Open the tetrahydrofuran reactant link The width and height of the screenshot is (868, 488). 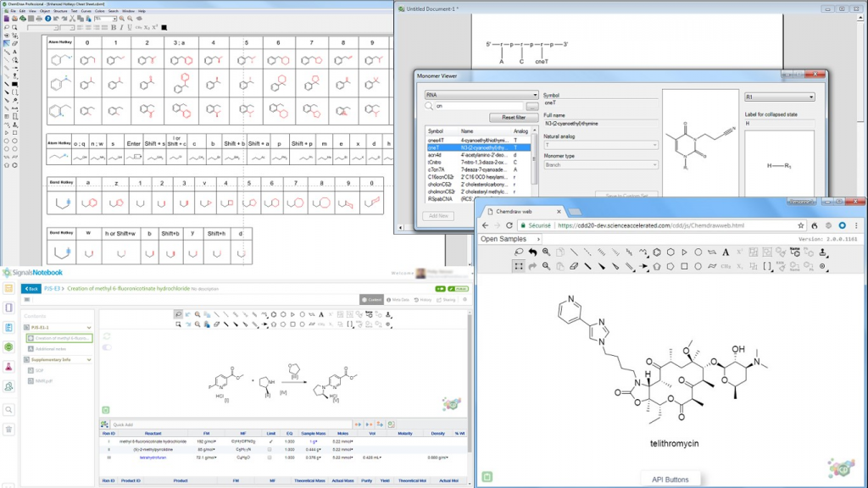point(153,457)
